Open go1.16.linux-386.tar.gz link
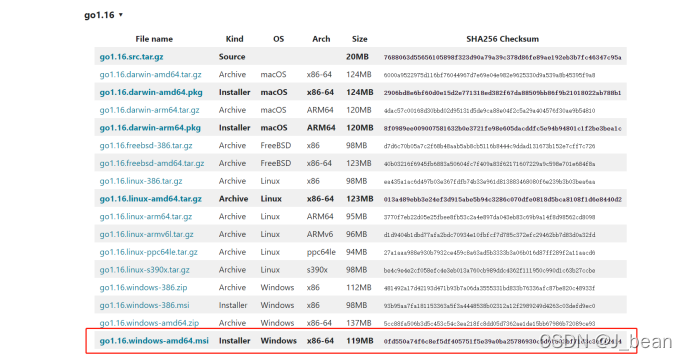 [141, 181]
